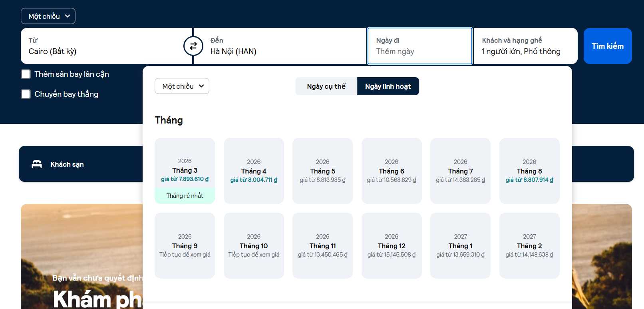
Task: Swap origin and destination airports
Action: 193,46
